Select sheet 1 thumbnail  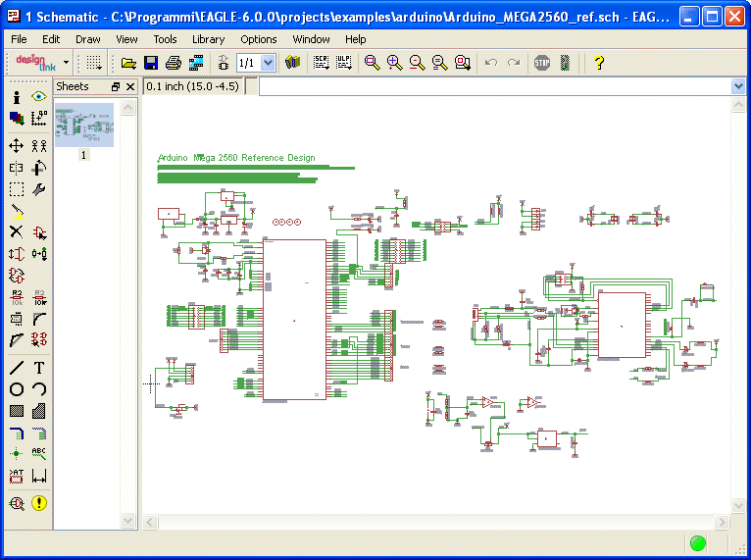(x=84, y=125)
